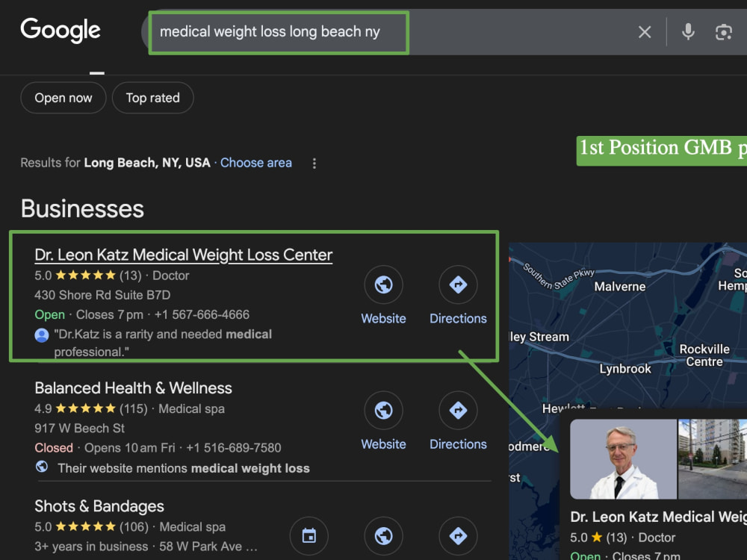Viewport: 747px width, 560px height.
Task: Start voice search with microphone icon
Action: [688, 32]
